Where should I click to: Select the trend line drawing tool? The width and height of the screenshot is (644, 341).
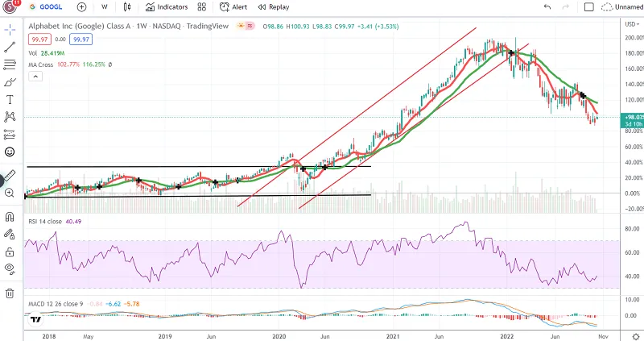coord(10,48)
